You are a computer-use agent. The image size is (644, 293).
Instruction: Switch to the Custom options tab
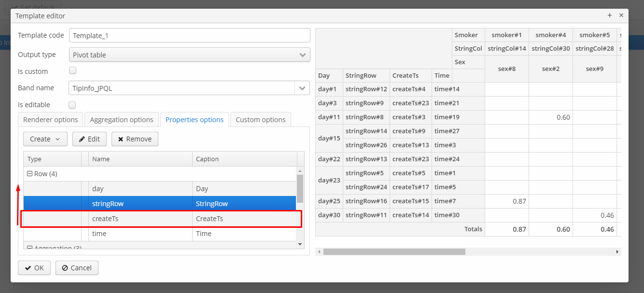260,119
